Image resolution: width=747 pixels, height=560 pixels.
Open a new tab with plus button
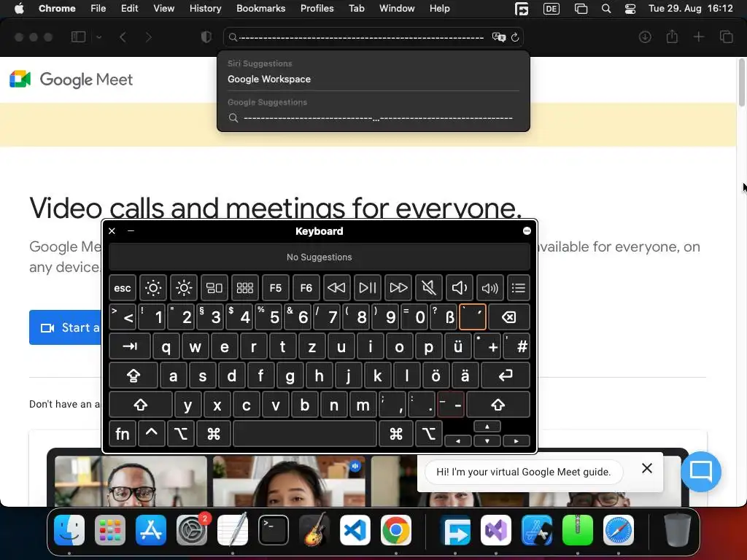tap(698, 36)
